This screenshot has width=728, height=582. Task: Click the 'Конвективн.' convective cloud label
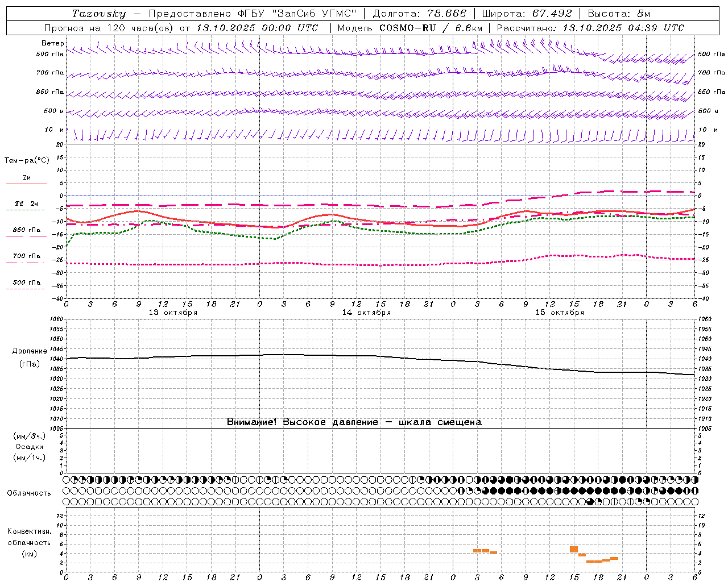click(29, 531)
